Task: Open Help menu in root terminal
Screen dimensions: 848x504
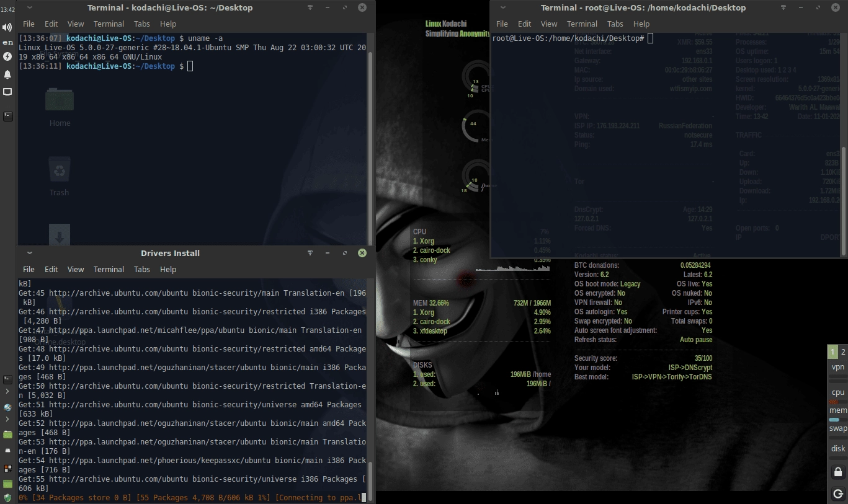Action: pyautogui.click(x=641, y=24)
